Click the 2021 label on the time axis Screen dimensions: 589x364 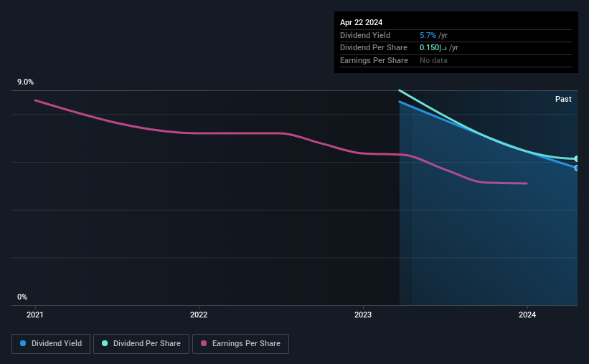(35, 315)
